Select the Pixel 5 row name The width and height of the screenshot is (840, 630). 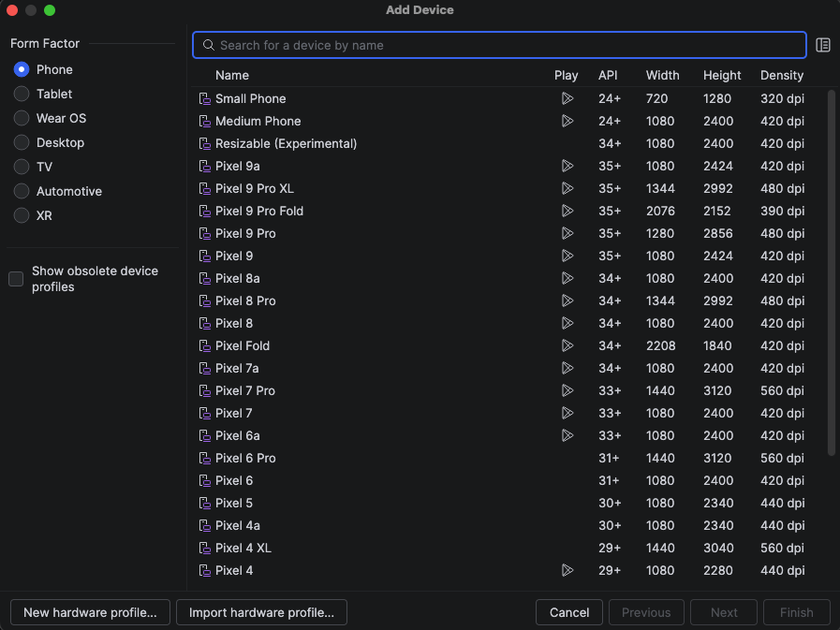tap(233, 503)
